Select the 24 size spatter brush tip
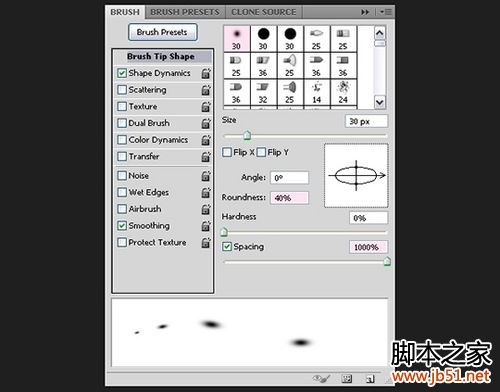The height and width of the screenshot is (392, 500). (x=343, y=92)
